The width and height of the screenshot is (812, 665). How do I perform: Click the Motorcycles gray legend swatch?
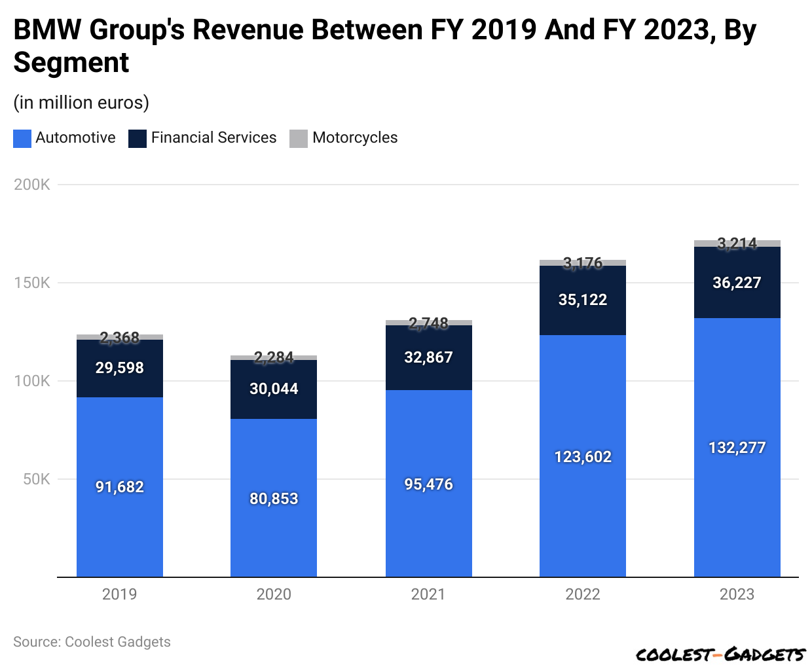299,138
